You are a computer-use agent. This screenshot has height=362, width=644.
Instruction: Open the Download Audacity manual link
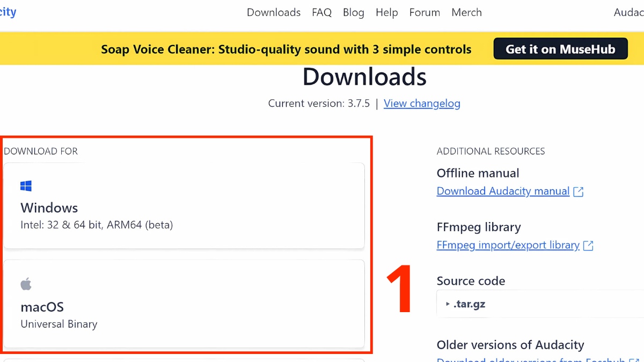click(x=503, y=191)
